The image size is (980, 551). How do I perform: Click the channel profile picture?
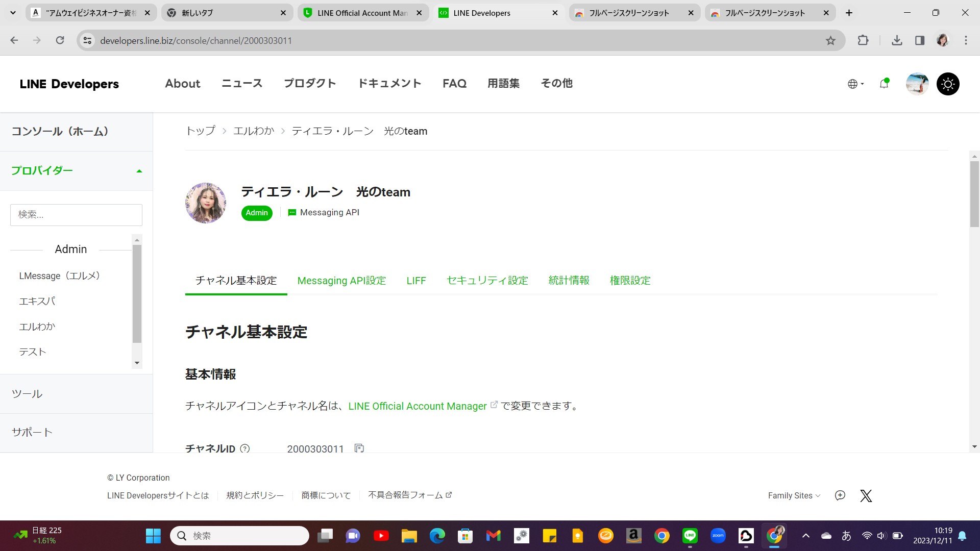click(206, 203)
